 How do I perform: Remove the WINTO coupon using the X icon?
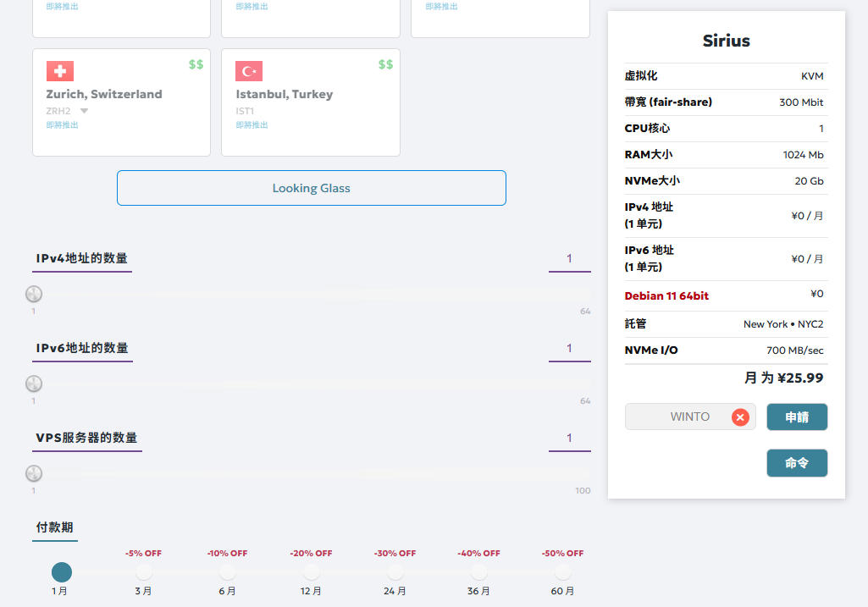(x=740, y=417)
